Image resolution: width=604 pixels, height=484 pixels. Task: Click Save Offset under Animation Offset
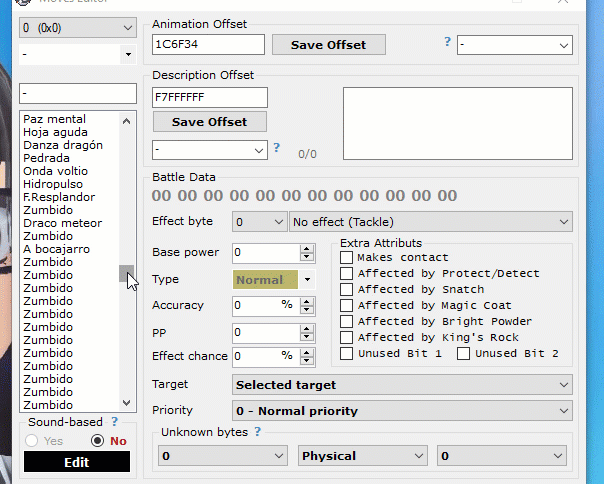[x=328, y=45]
